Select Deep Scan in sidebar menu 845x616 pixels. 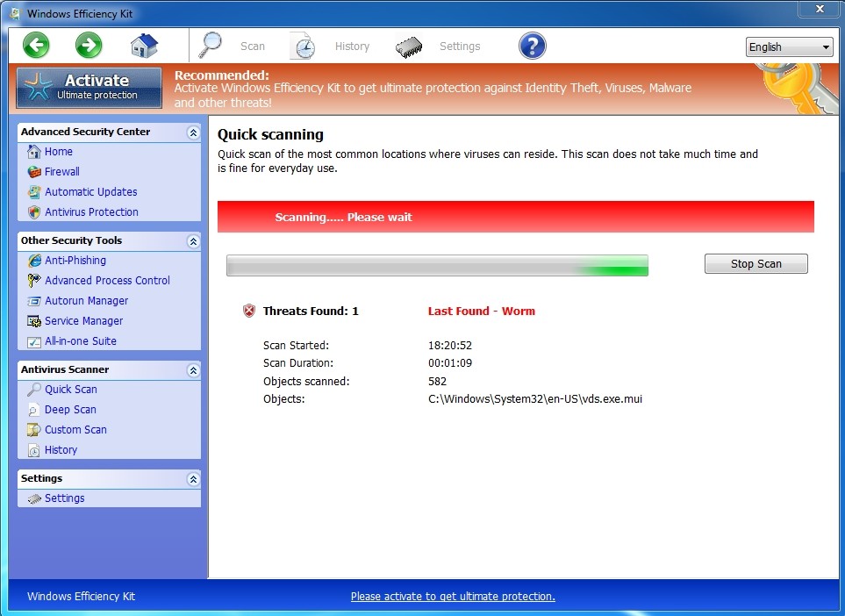tap(70, 410)
